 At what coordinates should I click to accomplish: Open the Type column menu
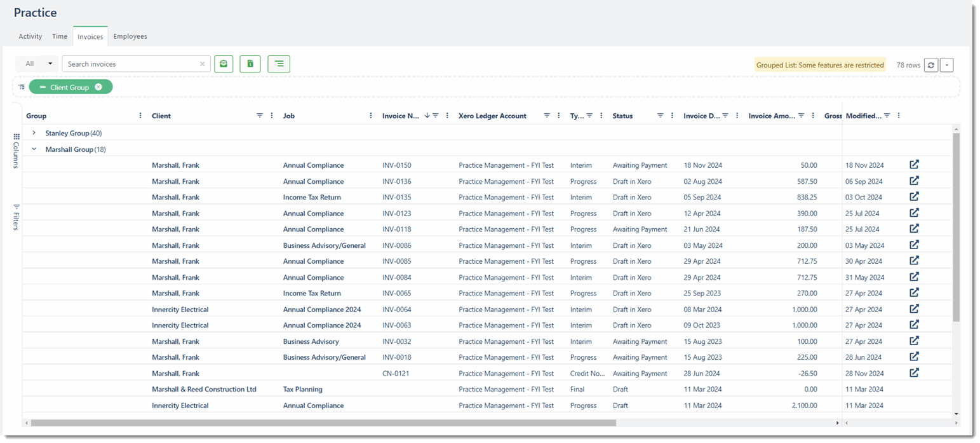coord(601,116)
